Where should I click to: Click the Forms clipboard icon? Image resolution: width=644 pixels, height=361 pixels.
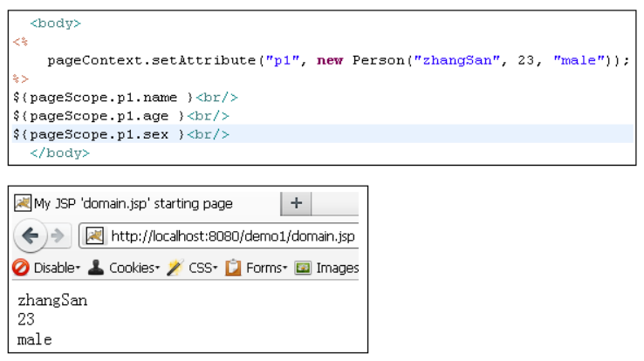pyautogui.click(x=233, y=268)
